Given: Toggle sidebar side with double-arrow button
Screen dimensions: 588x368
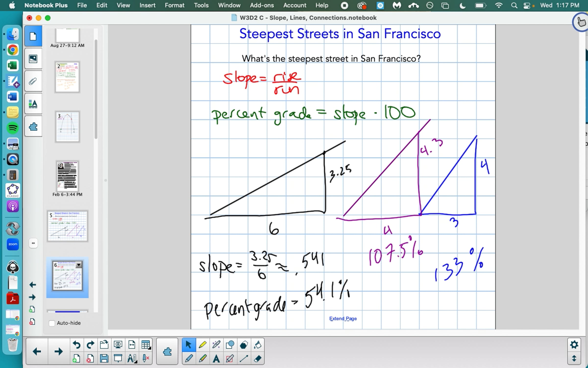Looking at the screenshot, I should (x=33, y=243).
